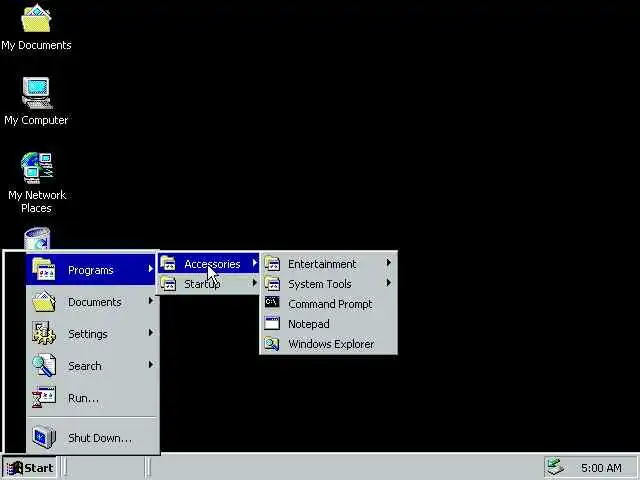The image size is (640, 480).
Task: Expand the Startup submenu arrow
Action: [255, 282]
